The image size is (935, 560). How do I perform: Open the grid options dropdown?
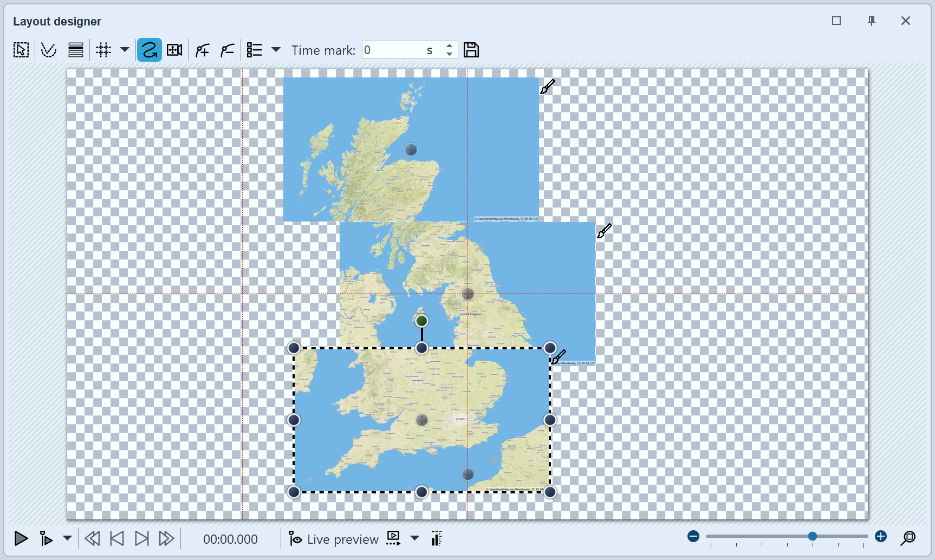pos(125,49)
